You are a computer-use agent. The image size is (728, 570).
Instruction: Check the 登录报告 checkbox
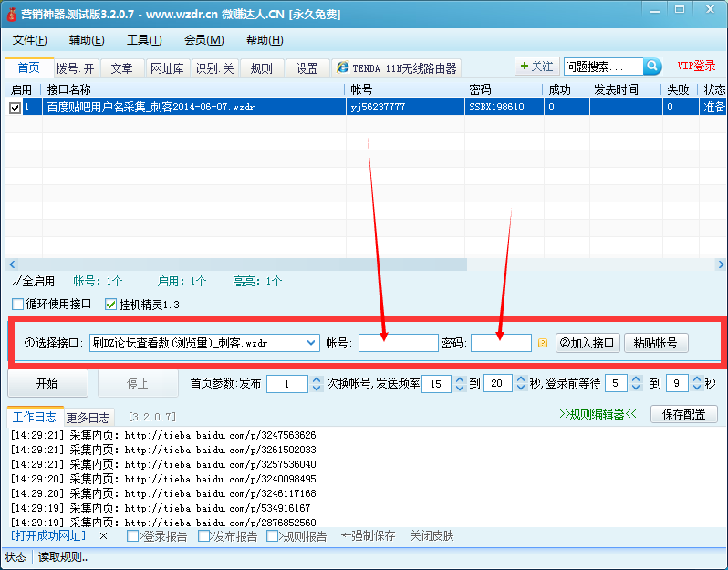(132, 536)
